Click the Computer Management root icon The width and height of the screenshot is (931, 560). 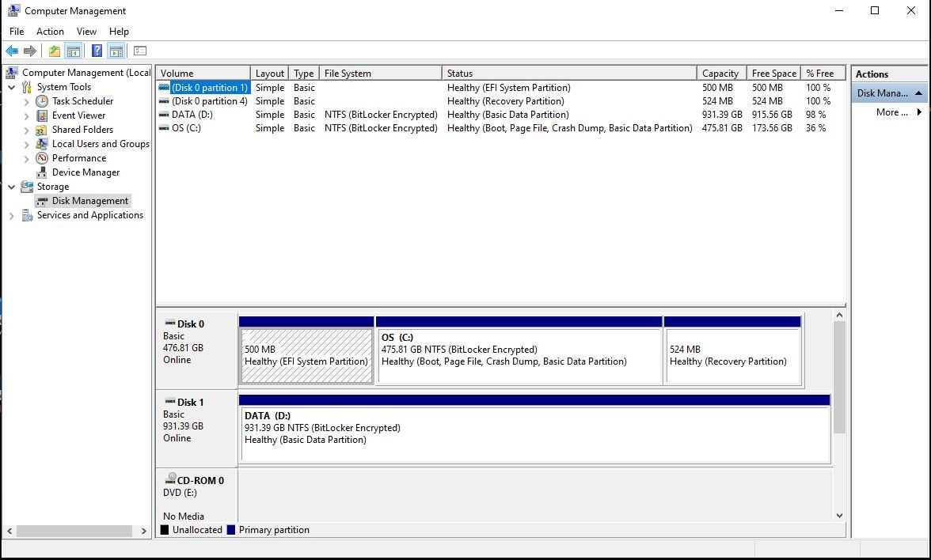pos(12,73)
